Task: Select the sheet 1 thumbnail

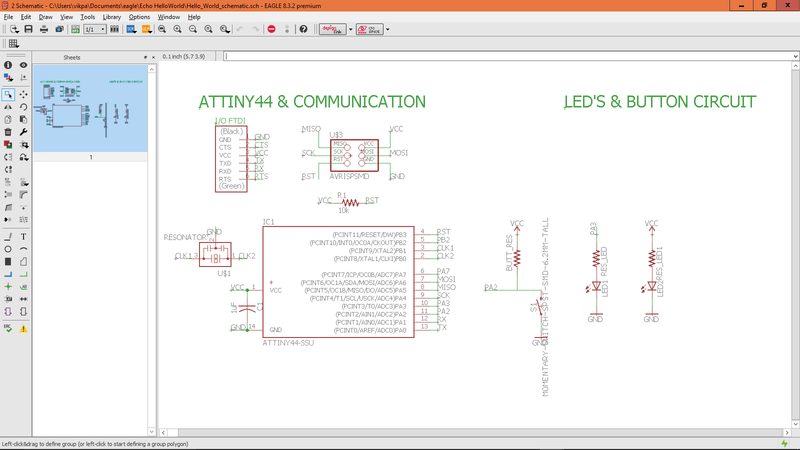Action: click(90, 108)
